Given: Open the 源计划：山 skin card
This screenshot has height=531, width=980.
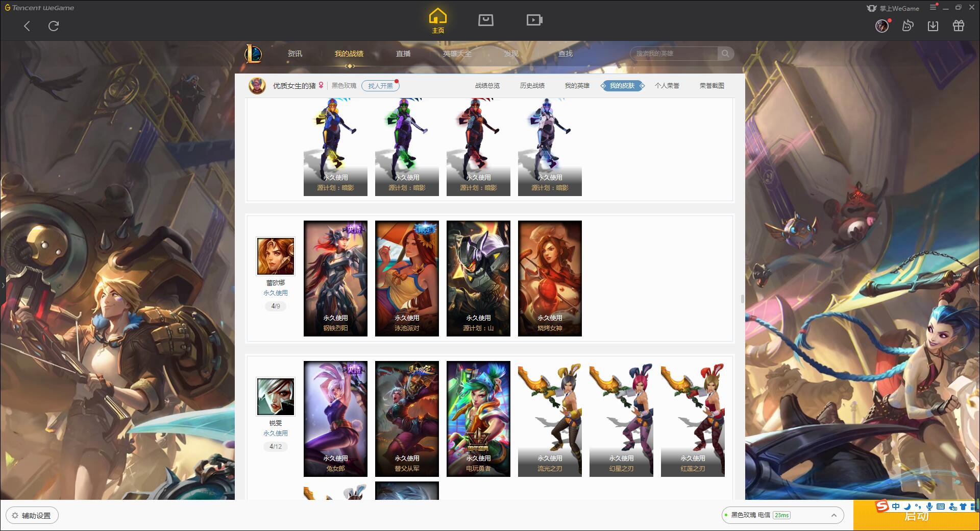Looking at the screenshot, I should pos(478,278).
